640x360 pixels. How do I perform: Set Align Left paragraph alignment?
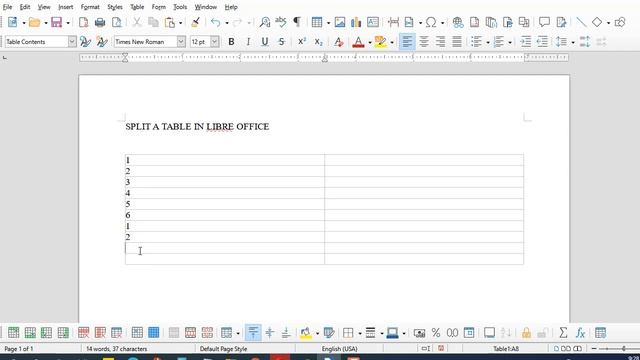pos(407,42)
